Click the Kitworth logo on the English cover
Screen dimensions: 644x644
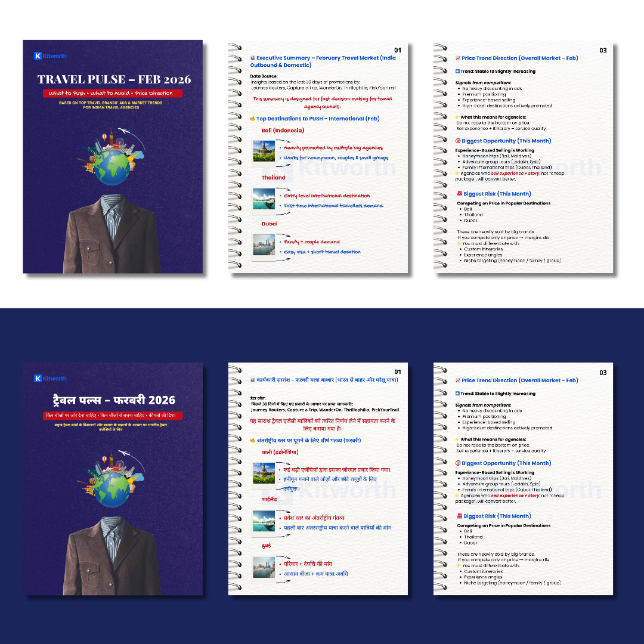(51, 56)
